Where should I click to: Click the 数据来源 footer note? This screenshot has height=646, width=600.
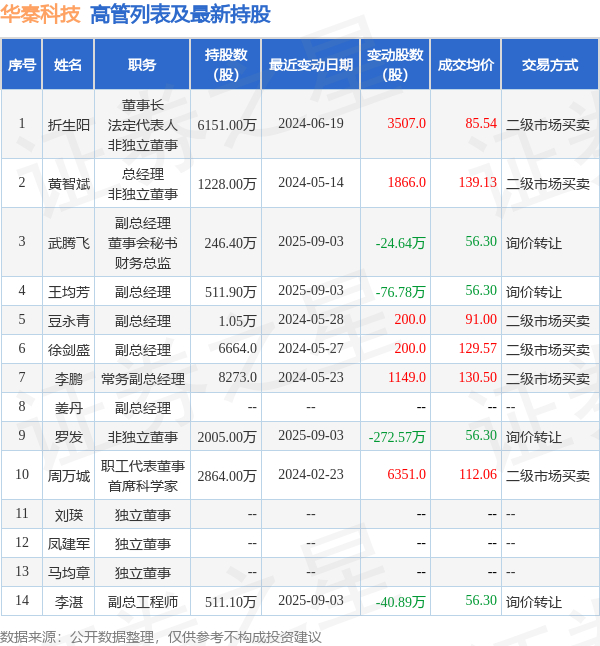[x=160, y=637]
